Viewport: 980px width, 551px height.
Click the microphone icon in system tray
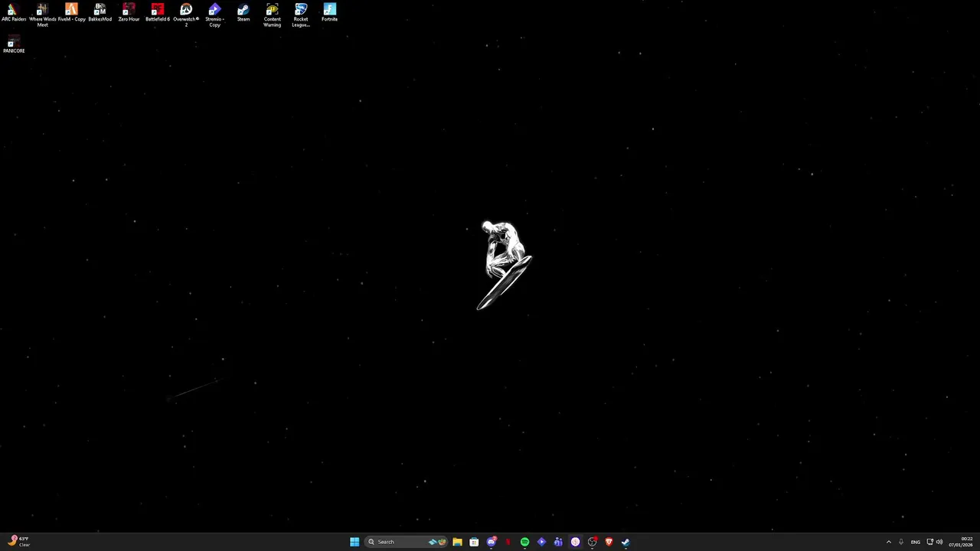tap(901, 542)
